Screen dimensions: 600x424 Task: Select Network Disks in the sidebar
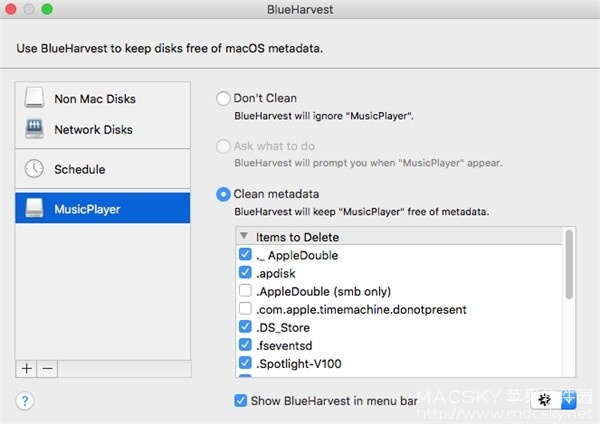pyautogui.click(x=103, y=129)
